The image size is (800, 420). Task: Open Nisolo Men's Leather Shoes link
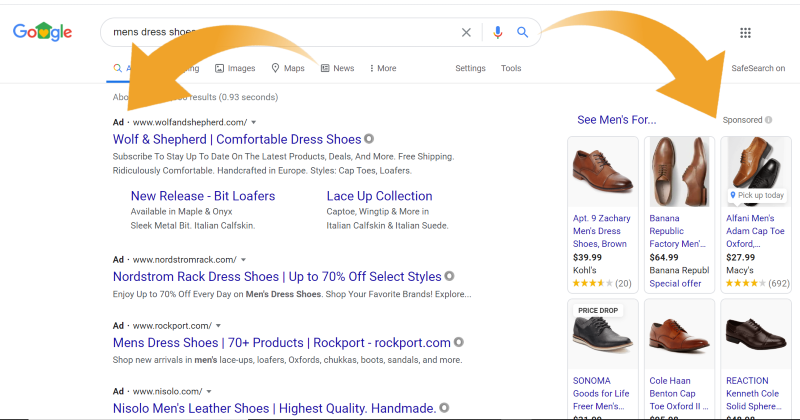[274, 408]
